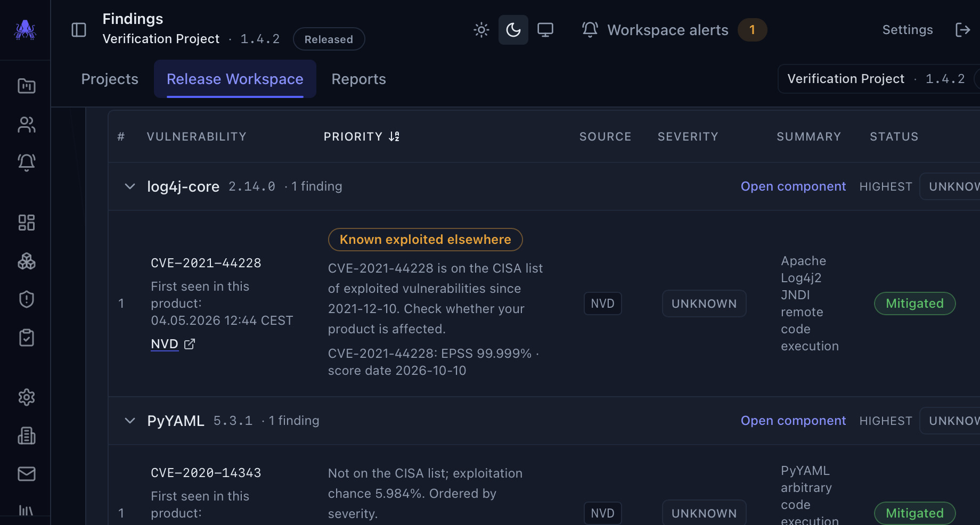Click the Workspace alerts count badge
This screenshot has width=980, height=525.
point(752,30)
